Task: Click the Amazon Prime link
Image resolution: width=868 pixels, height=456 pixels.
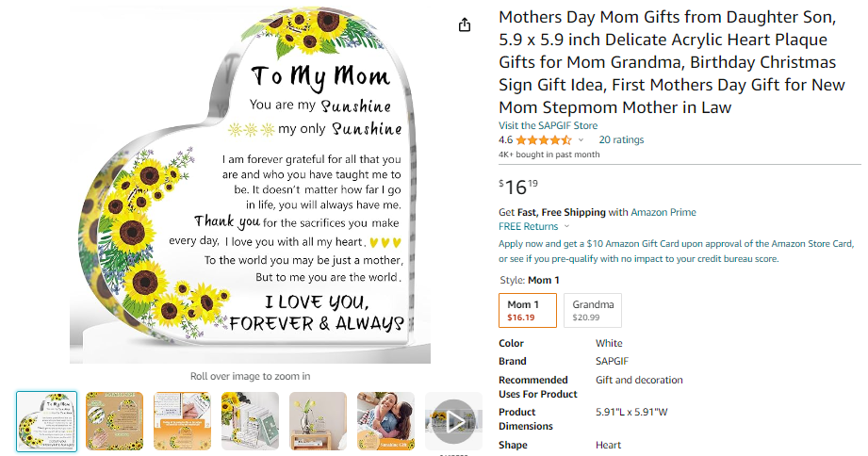Action: [663, 212]
